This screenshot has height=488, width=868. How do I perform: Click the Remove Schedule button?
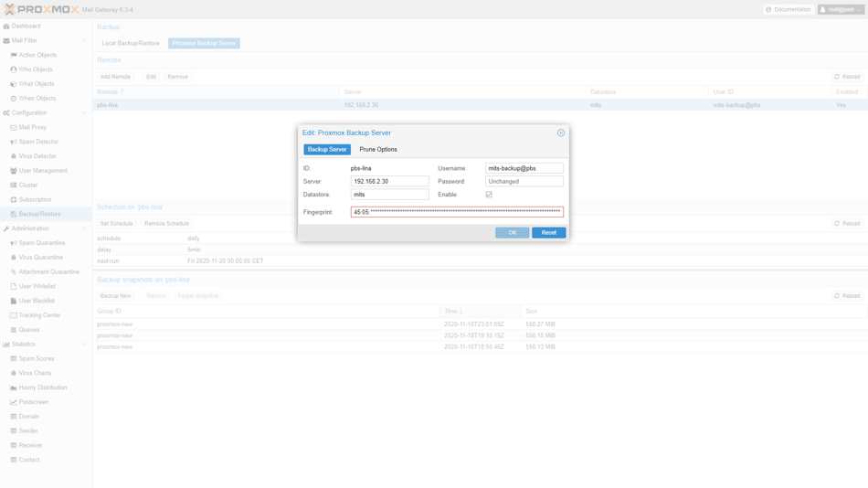coord(166,223)
